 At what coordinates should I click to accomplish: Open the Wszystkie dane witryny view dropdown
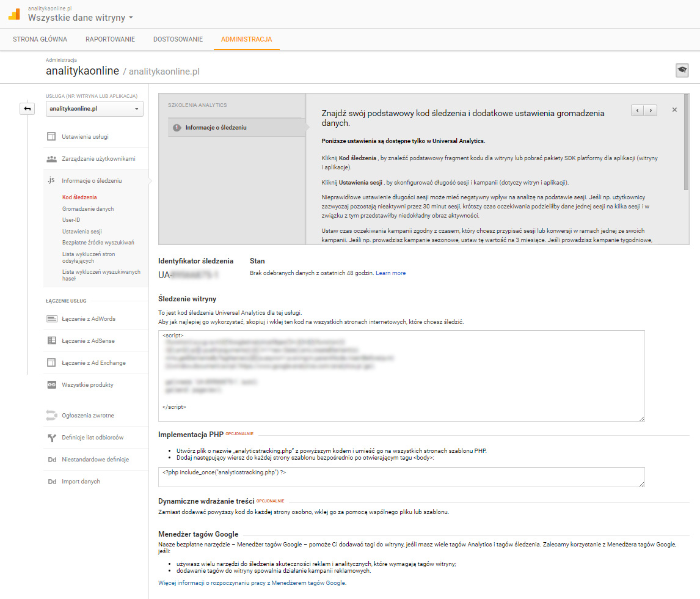click(81, 18)
